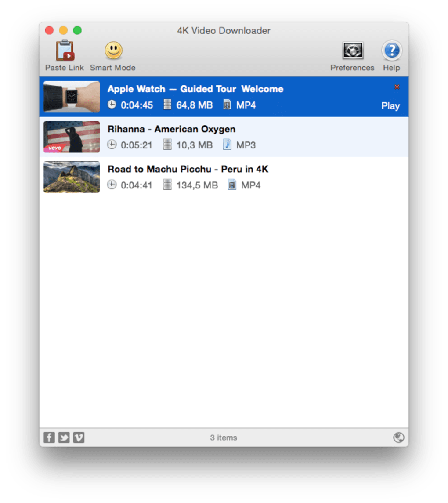The width and height of the screenshot is (448, 503).
Task: Open Preferences gear icon
Action: [352, 51]
